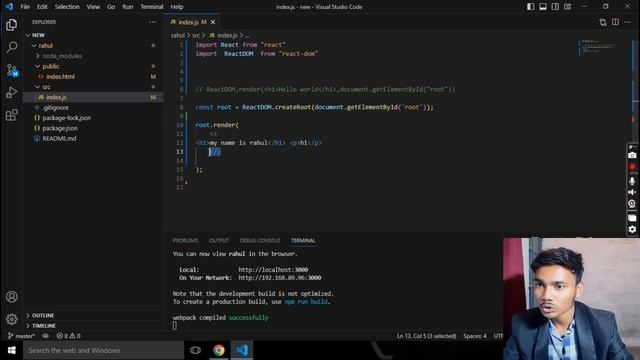Click rahul in the breadcrumb
The height and width of the screenshot is (360, 640).
(x=178, y=36)
